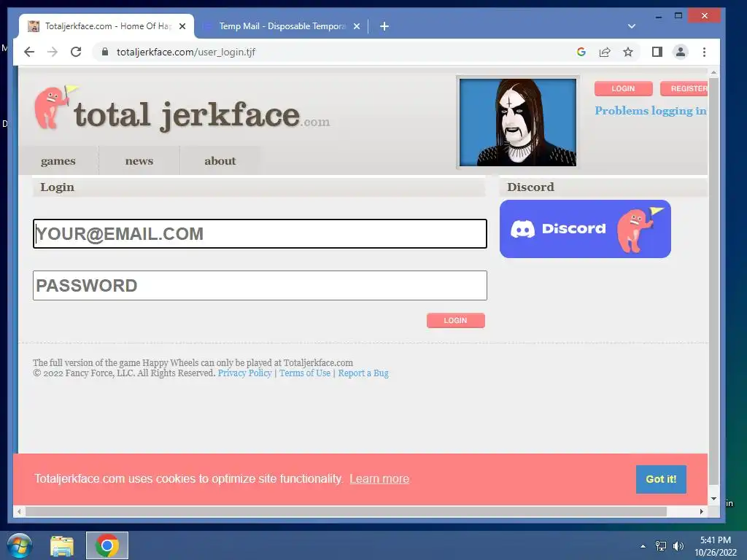Open the games menu item
Screen dimensions: 747x560
click(58, 161)
